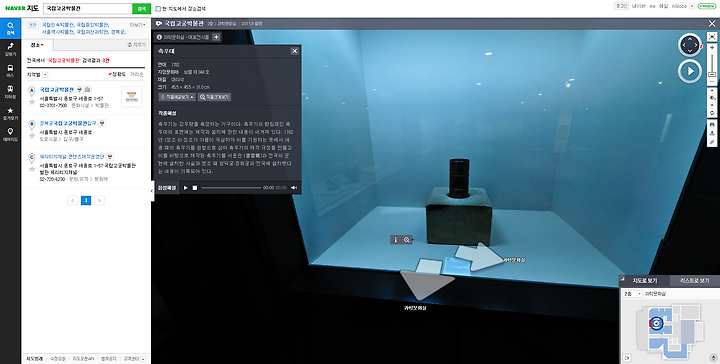Close the 측우대 info panel
The height and width of the screenshot is (364, 720).
(295, 51)
